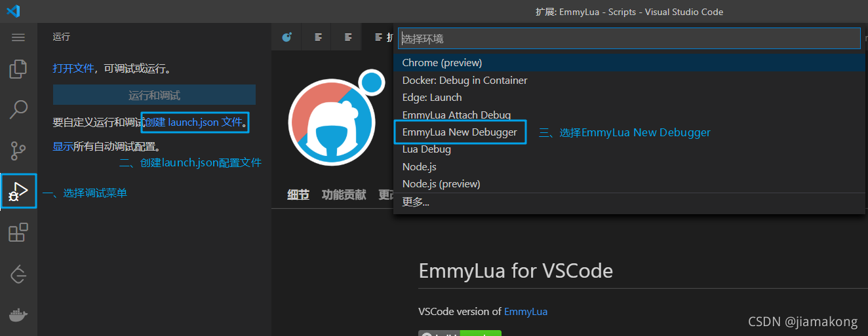Open the Search view

pyautogui.click(x=18, y=109)
